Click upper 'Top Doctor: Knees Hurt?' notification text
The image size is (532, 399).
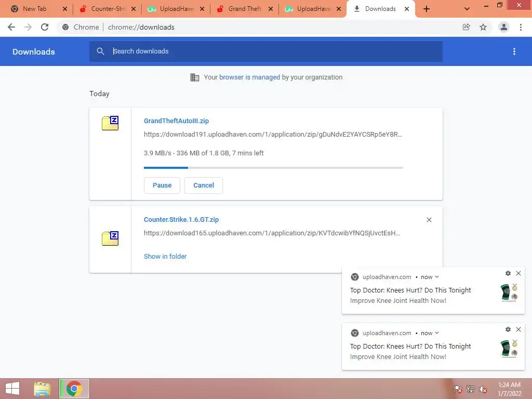tap(410, 290)
